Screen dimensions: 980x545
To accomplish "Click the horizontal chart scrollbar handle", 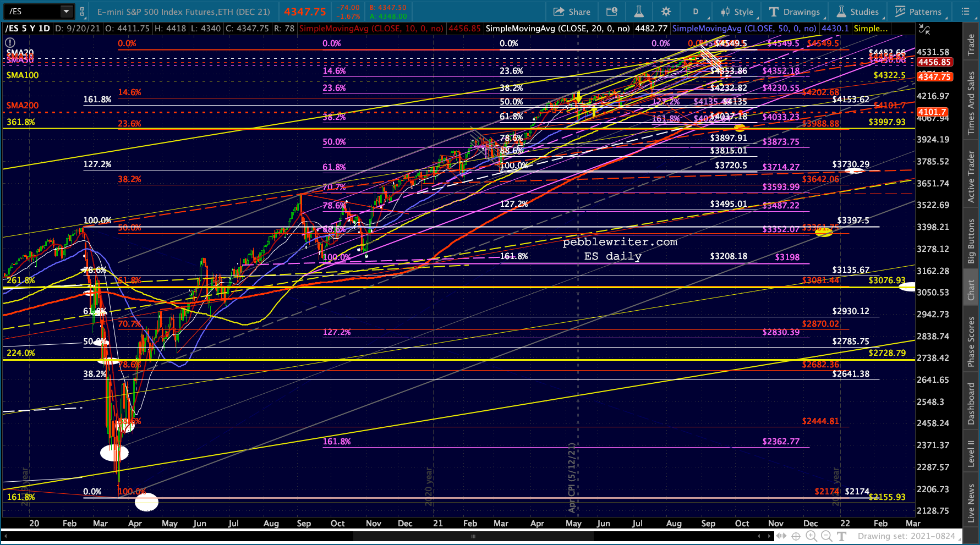I will pyautogui.click(x=473, y=536).
